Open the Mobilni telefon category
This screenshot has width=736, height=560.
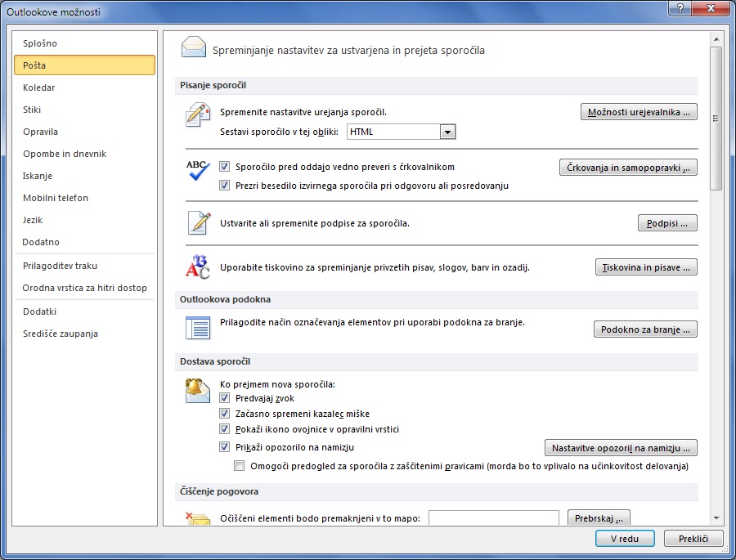point(84,198)
